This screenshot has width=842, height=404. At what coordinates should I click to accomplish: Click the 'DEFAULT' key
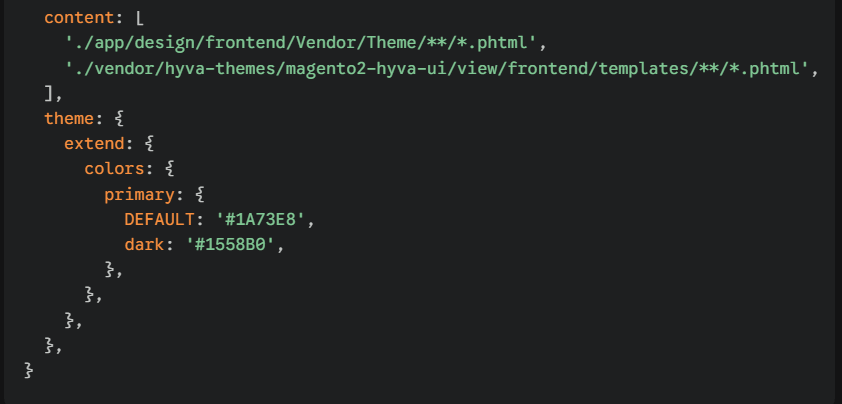click(158, 218)
